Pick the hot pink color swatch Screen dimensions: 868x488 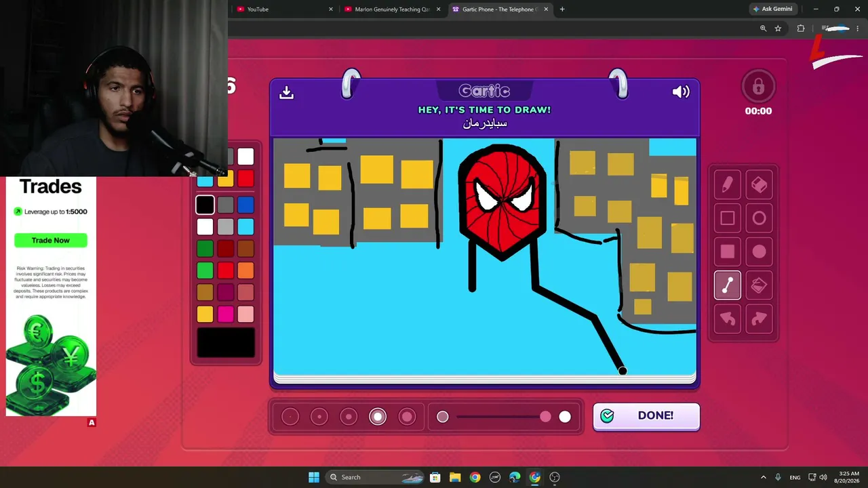[x=225, y=314]
